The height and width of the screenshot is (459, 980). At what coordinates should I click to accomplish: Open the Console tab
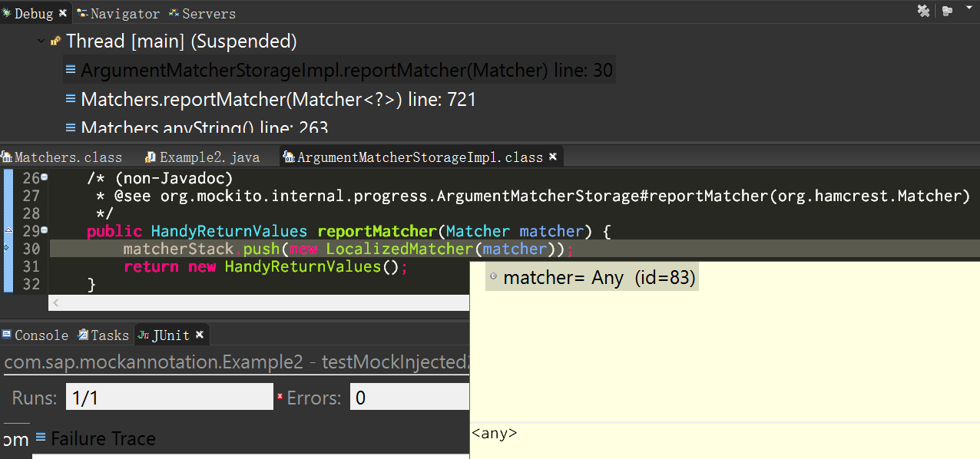pos(35,335)
